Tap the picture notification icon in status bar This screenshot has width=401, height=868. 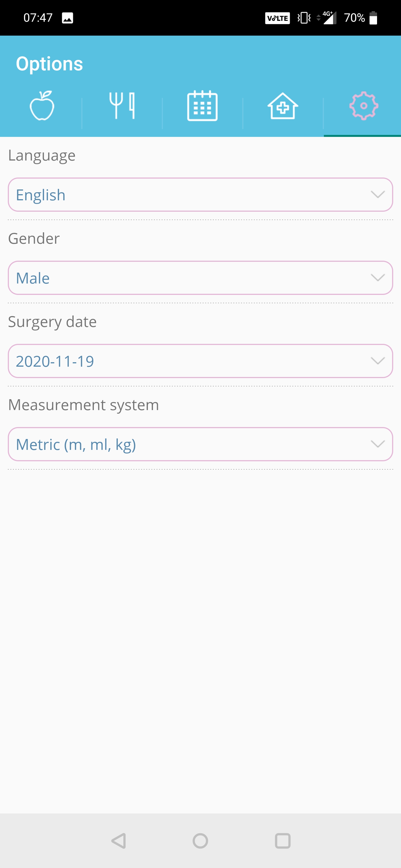(x=67, y=18)
